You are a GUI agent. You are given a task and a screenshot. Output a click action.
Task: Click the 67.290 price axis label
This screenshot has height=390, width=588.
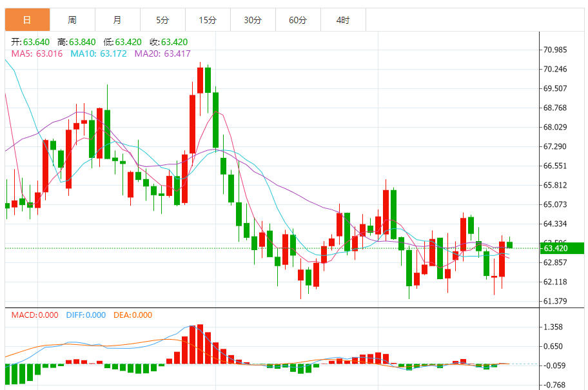pos(555,146)
